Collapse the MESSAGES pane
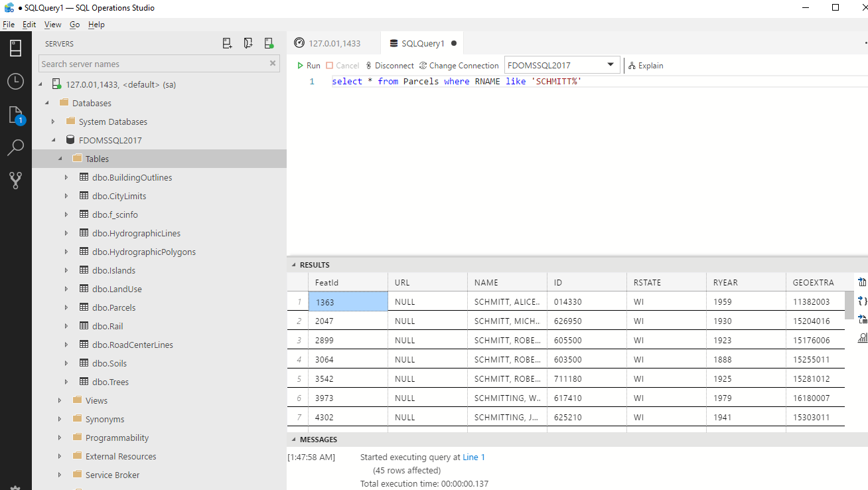Screen dimensions: 868x490 click(x=294, y=440)
